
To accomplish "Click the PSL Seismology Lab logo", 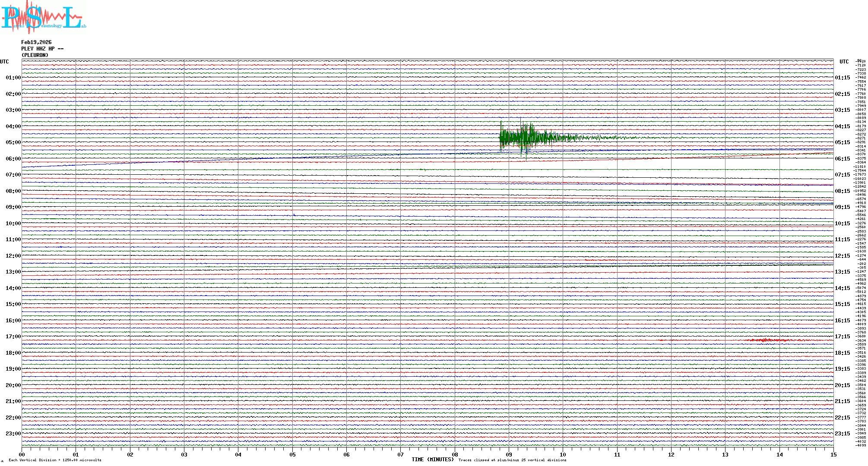I will pos(43,17).
